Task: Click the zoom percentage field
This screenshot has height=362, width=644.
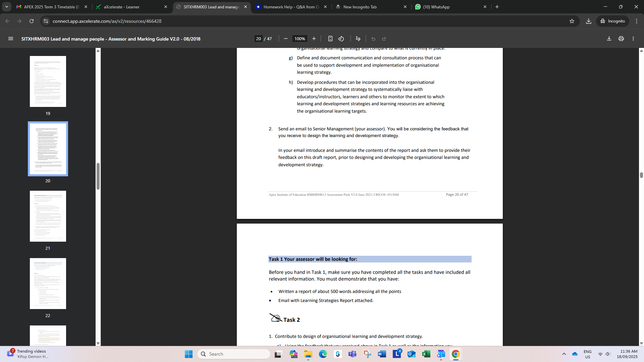Action: click(x=300, y=39)
